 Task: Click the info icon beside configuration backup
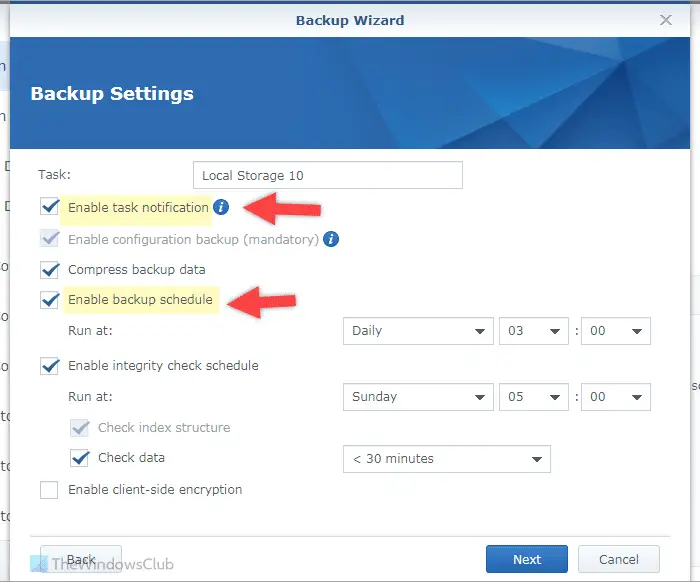click(x=331, y=239)
